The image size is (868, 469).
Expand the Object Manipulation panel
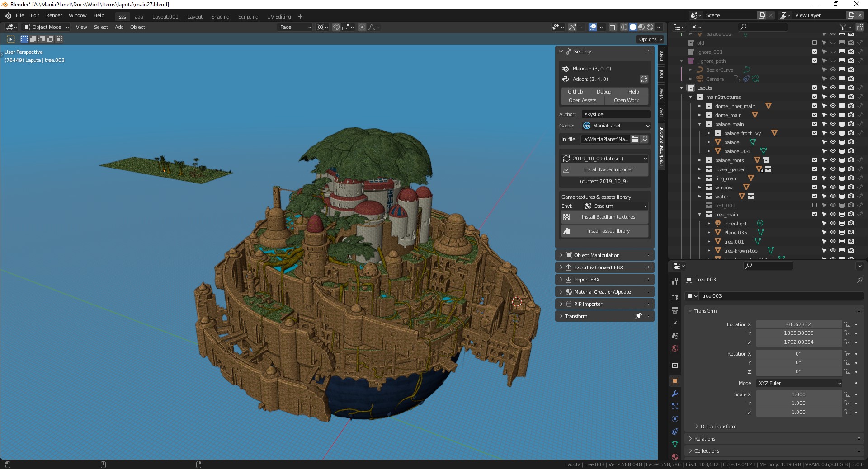pyautogui.click(x=605, y=255)
